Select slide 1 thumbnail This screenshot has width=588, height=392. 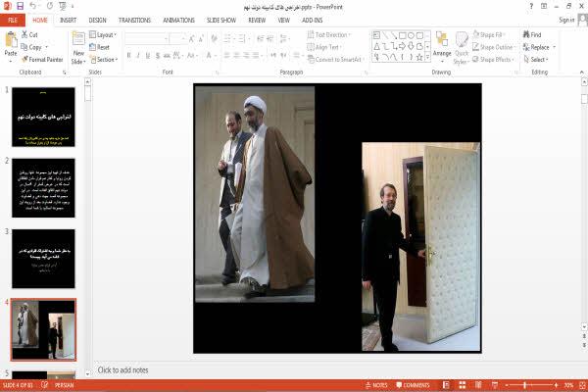coord(43,117)
